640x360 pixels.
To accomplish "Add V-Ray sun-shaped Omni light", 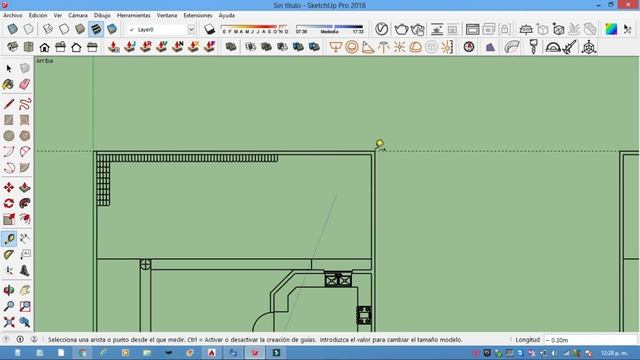I will pyautogui.click(x=399, y=47).
